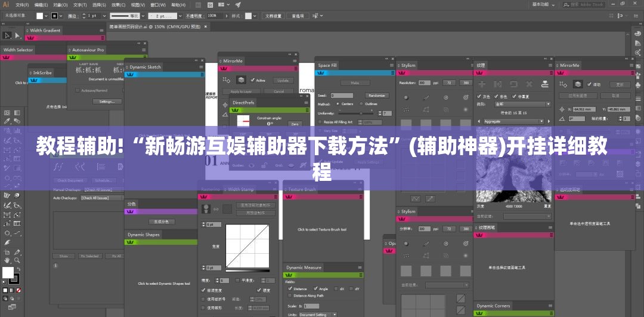Click the layers icon in left MirrorMe panel

click(x=241, y=80)
